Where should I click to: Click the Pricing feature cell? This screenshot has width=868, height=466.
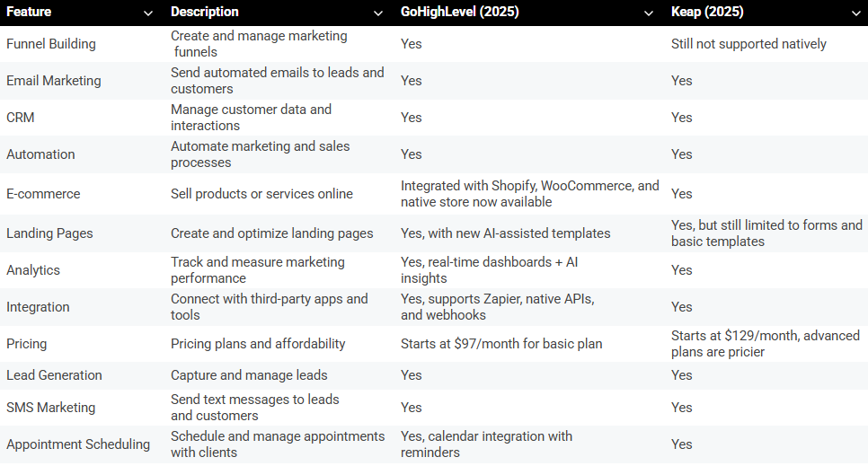pos(27,344)
